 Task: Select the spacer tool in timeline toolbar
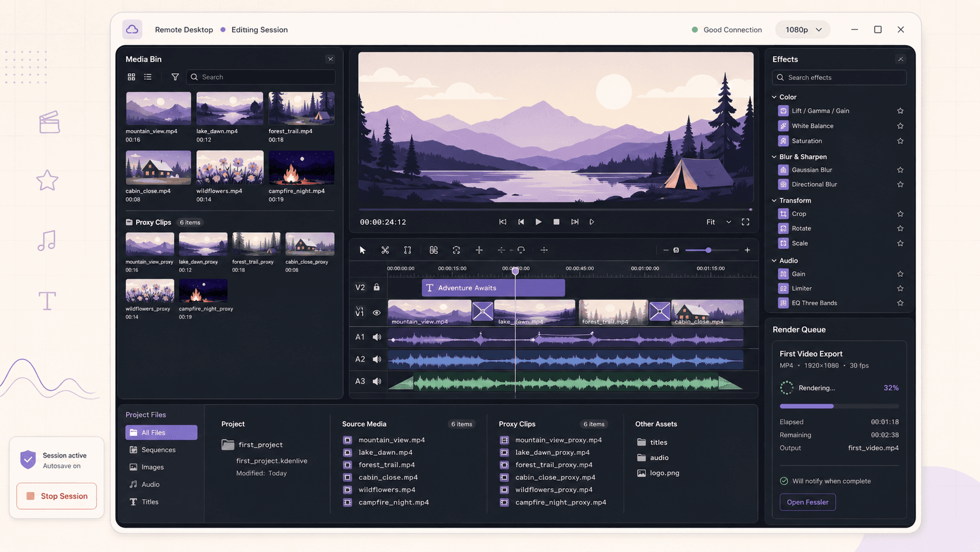click(407, 250)
